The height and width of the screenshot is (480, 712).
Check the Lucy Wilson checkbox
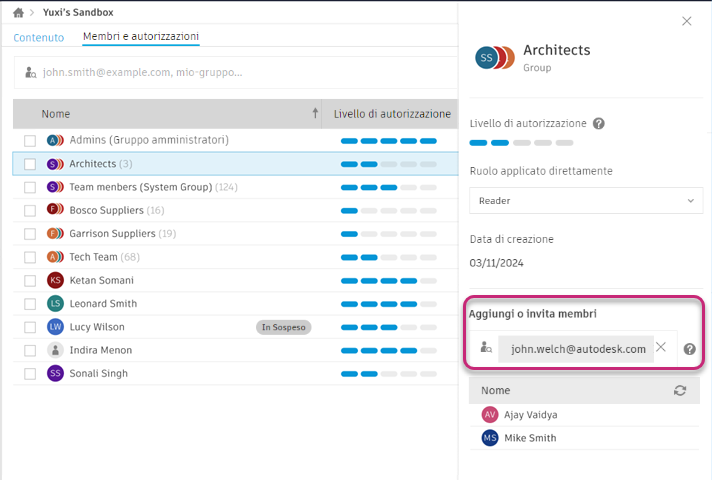(30, 327)
